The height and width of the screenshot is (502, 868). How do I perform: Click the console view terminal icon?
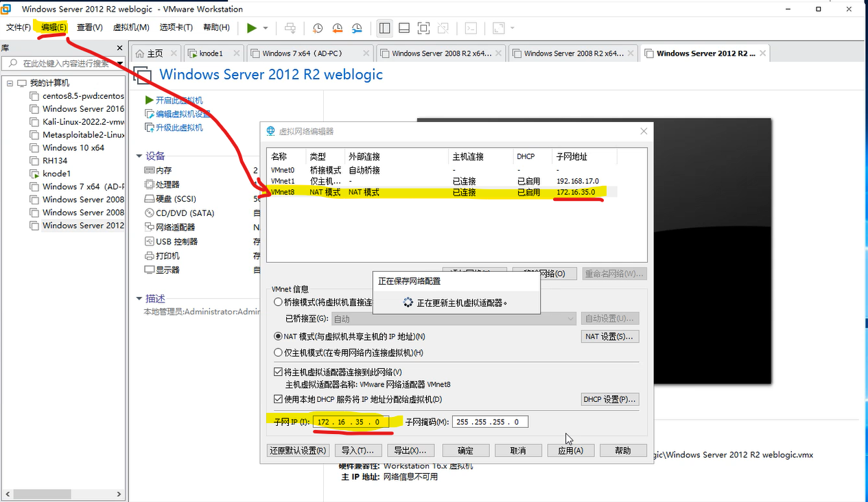471,28
